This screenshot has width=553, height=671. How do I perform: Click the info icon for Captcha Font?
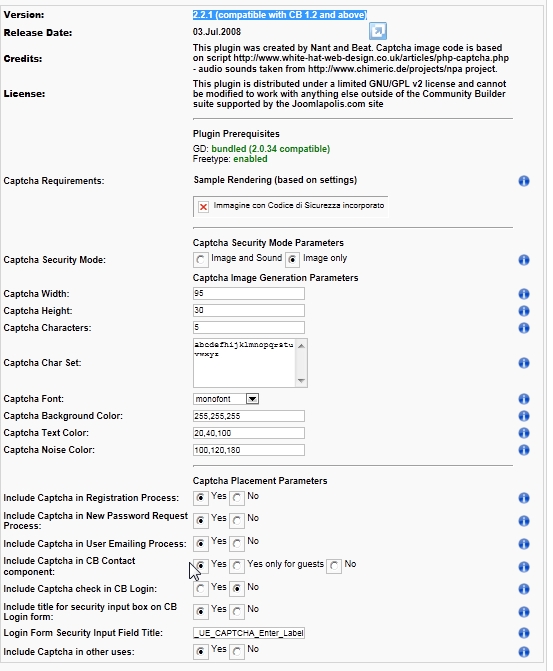(524, 399)
